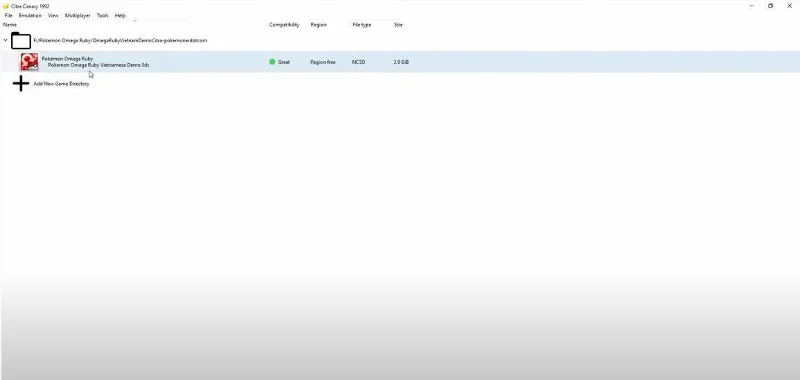
Task: Sort by the Size column header
Action: [x=398, y=24]
